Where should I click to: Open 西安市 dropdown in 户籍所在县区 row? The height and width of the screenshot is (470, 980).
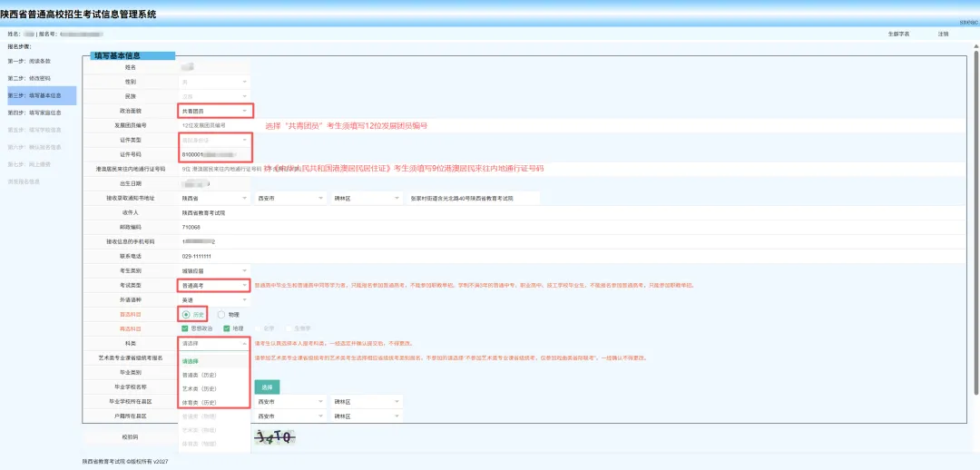click(290, 416)
